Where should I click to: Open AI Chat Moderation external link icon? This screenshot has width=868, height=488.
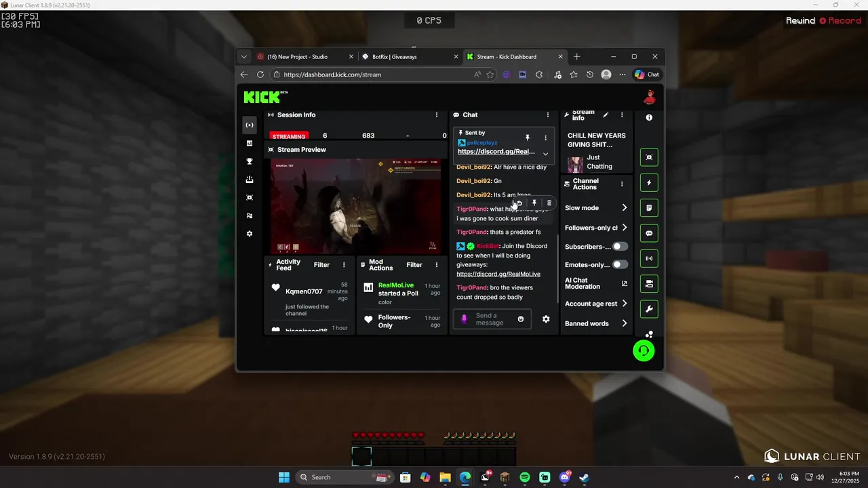625,283
